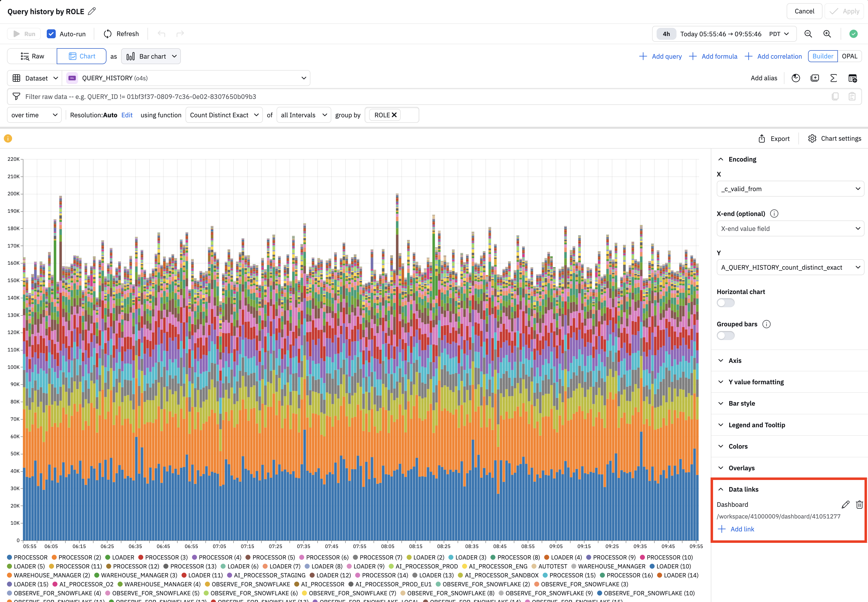Click the pencil icon beside the title

(92, 11)
